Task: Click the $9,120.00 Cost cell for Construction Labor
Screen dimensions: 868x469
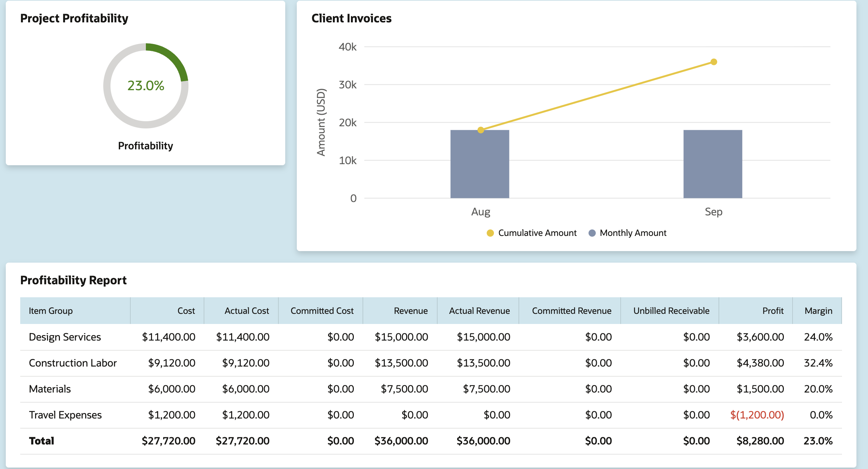Action: [x=172, y=363]
